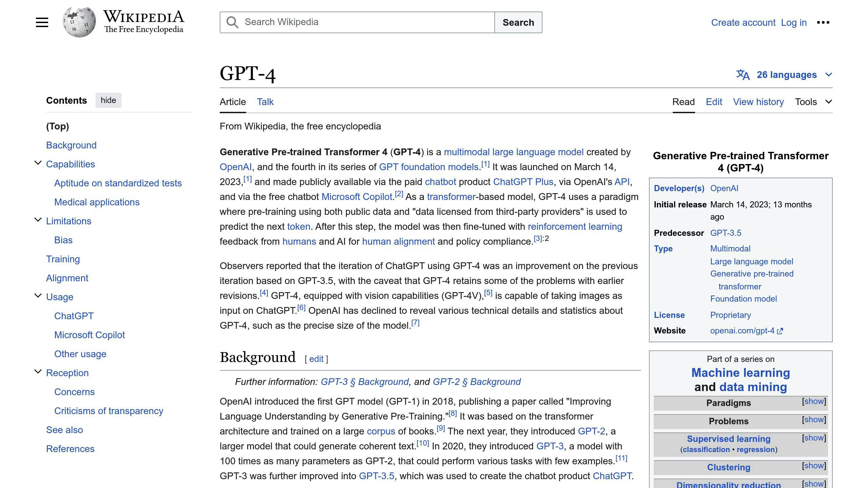Screen dimensions: 868x488
Task: Open the Tools dropdown menu
Action: 813,102
